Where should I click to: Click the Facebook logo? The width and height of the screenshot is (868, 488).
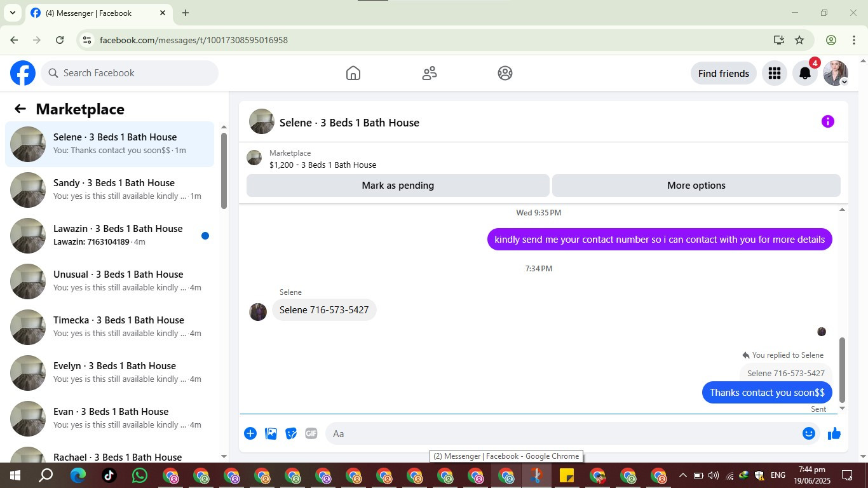23,73
